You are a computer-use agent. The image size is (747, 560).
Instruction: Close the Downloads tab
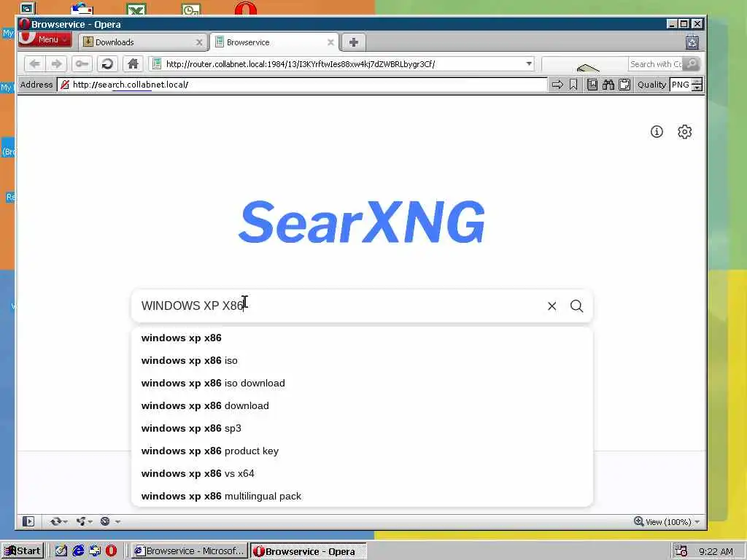click(x=199, y=42)
